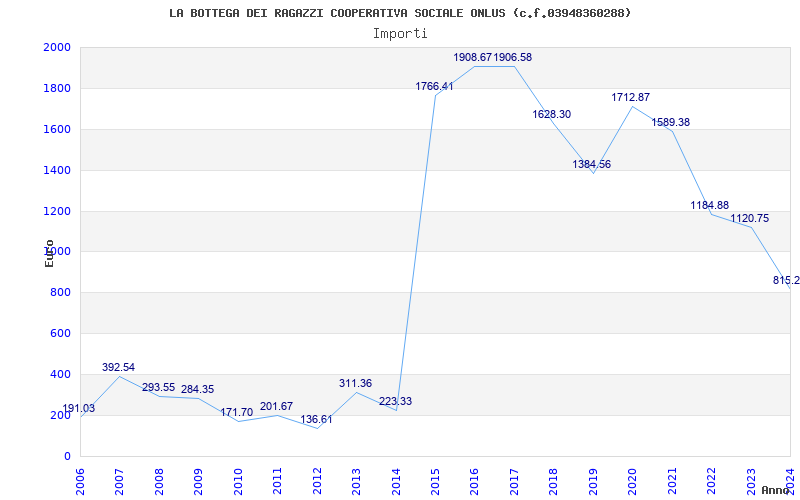Click the x-axis year 2023
The width and height of the screenshot is (800, 500).
(751, 481)
